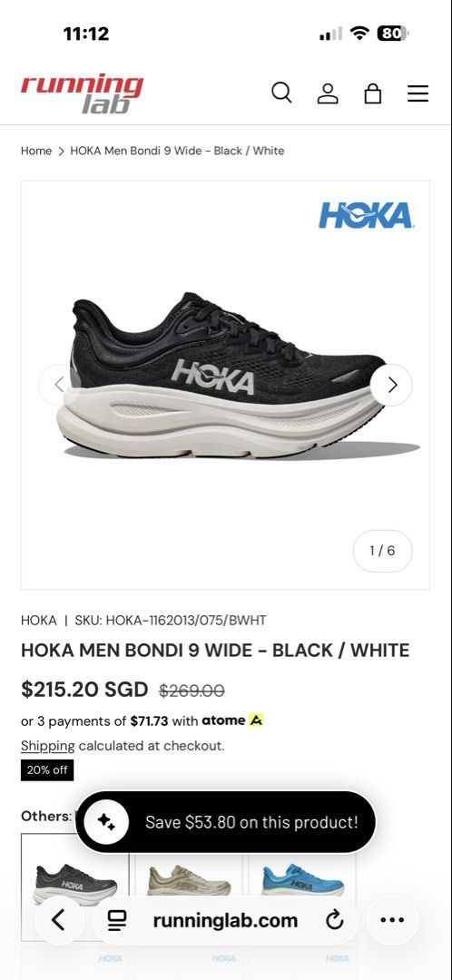Tap the Save $53.80 on this product banner
Screen dimensions: 452x980
(x=226, y=822)
